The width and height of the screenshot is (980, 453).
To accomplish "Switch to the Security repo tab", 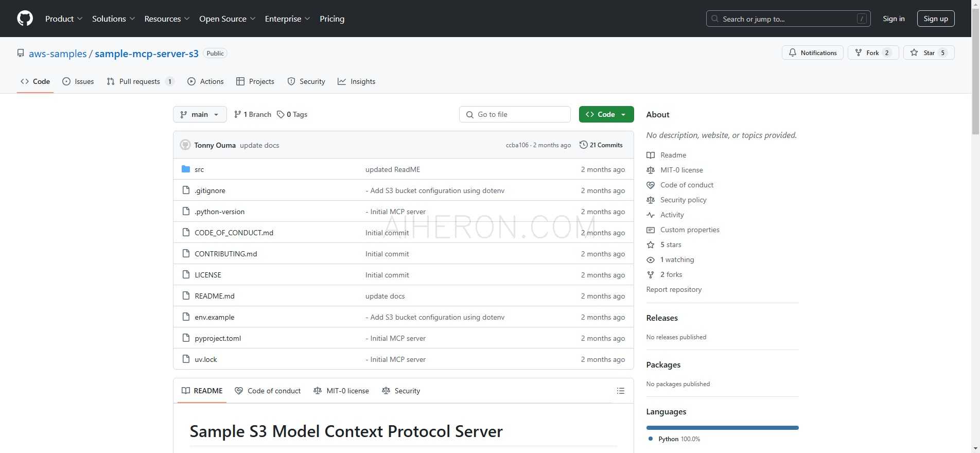I will [306, 81].
